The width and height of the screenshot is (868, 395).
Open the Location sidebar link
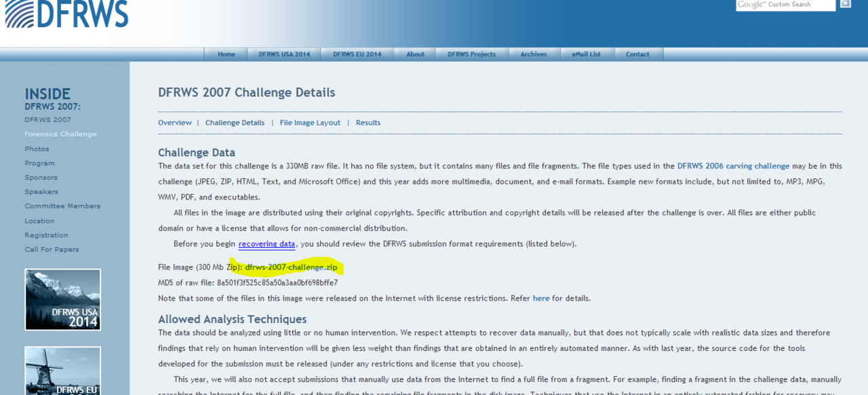[39, 221]
